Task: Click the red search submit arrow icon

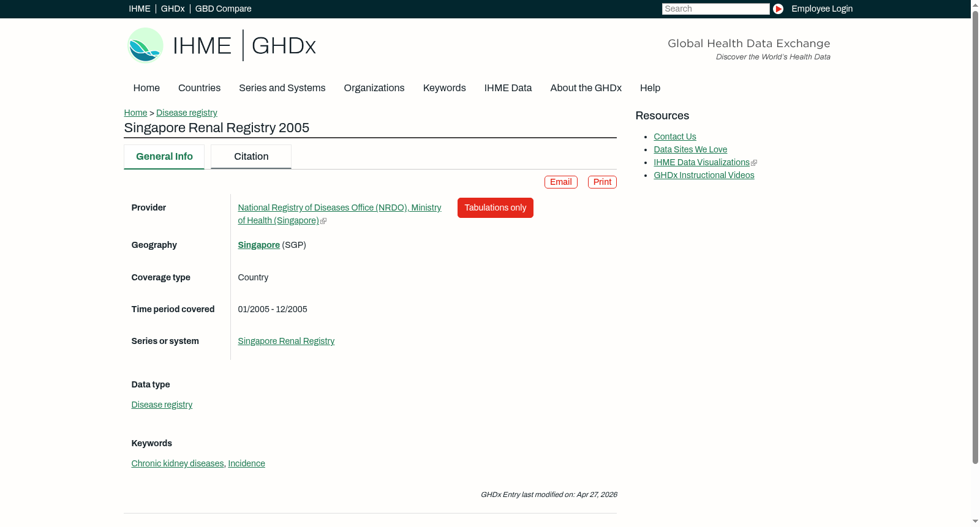Action: pyautogui.click(x=778, y=9)
